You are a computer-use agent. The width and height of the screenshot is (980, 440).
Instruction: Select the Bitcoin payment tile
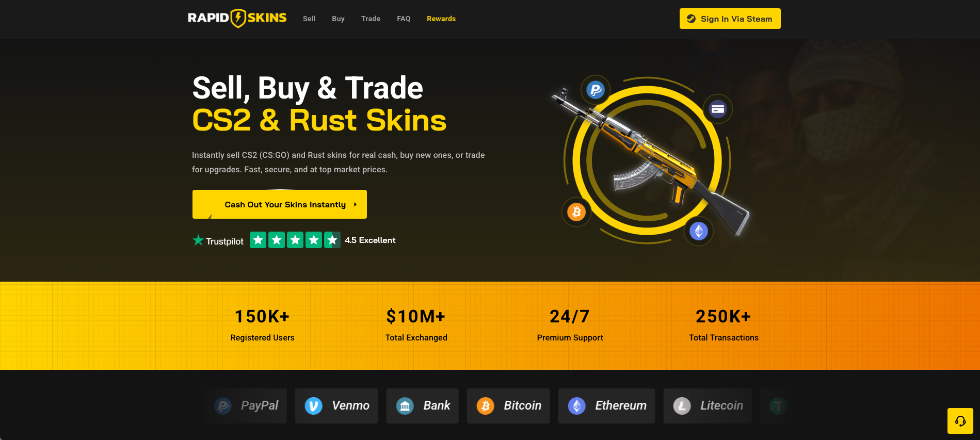(508, 406)
